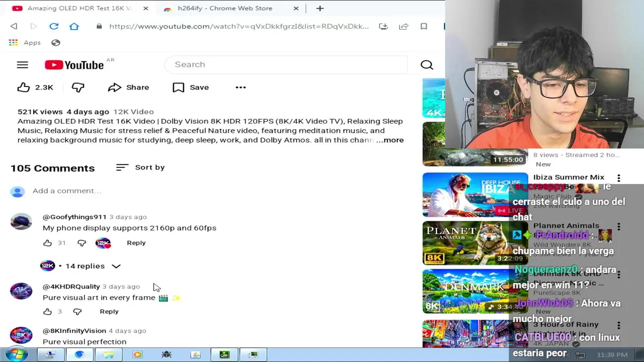Like the video with 2.3K likes
This screenshot has height=362, width=644.
point(35,87)
